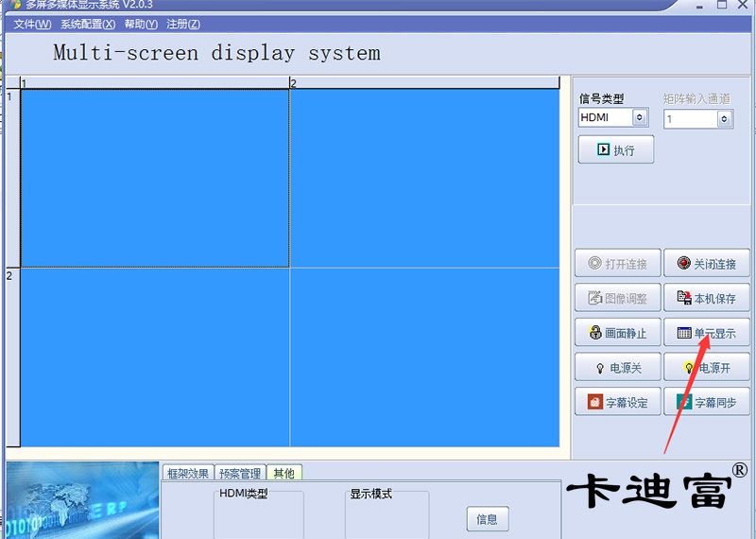Viewport: 756px width, 539px height.
Task: Open the 信号类型 HDMI dropdown
Action: tap(640, 118)
